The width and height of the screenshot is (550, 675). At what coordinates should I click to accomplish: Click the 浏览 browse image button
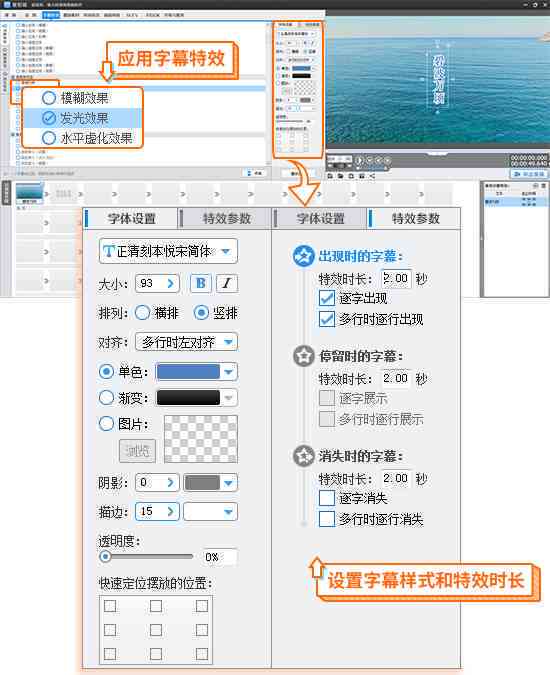pos(137,451)
